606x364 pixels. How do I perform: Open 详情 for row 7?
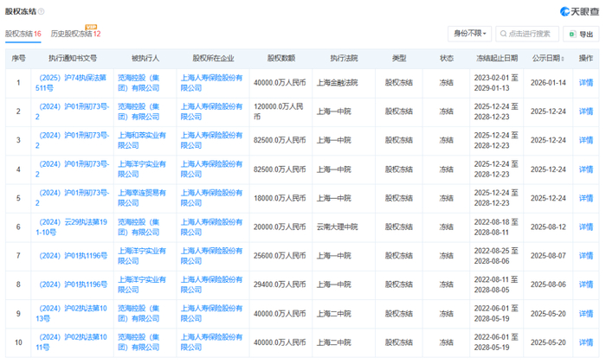[586, 256]
